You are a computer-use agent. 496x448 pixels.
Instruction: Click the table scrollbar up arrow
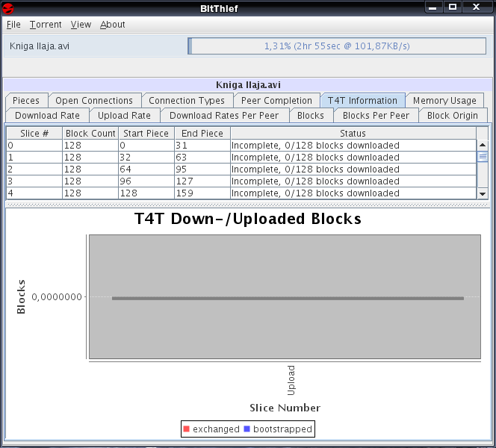tap(483, 145)
